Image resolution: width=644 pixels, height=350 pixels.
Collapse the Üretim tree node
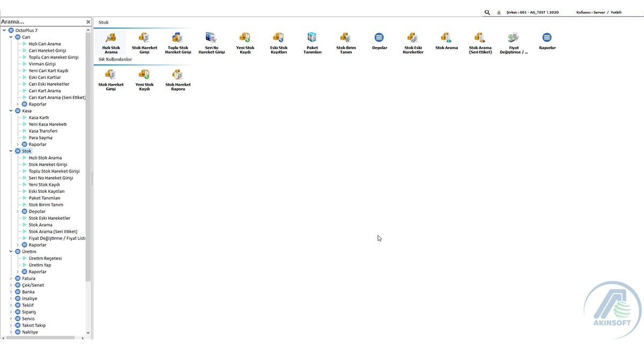pos(11,252)
